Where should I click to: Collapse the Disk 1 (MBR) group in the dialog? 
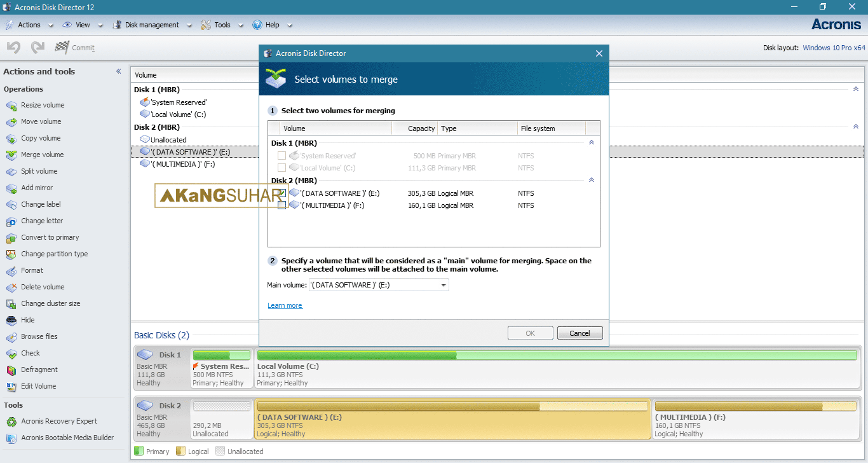pos(592,143)
